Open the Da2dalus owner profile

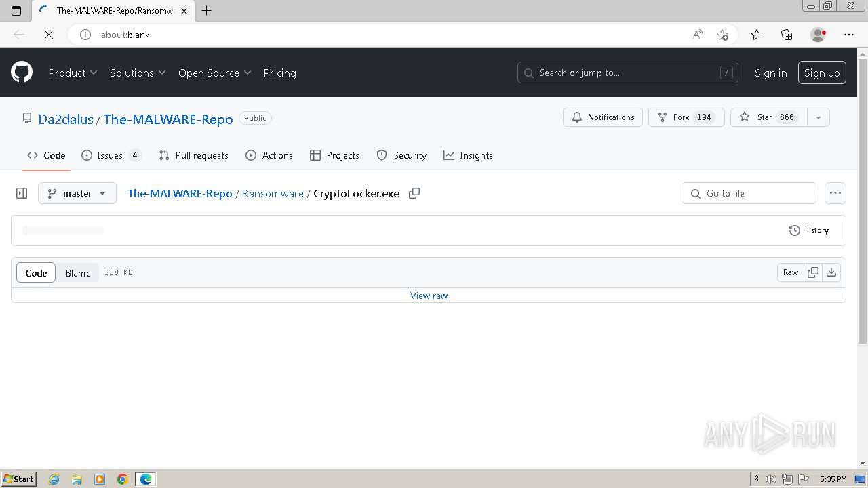(66, 119)
